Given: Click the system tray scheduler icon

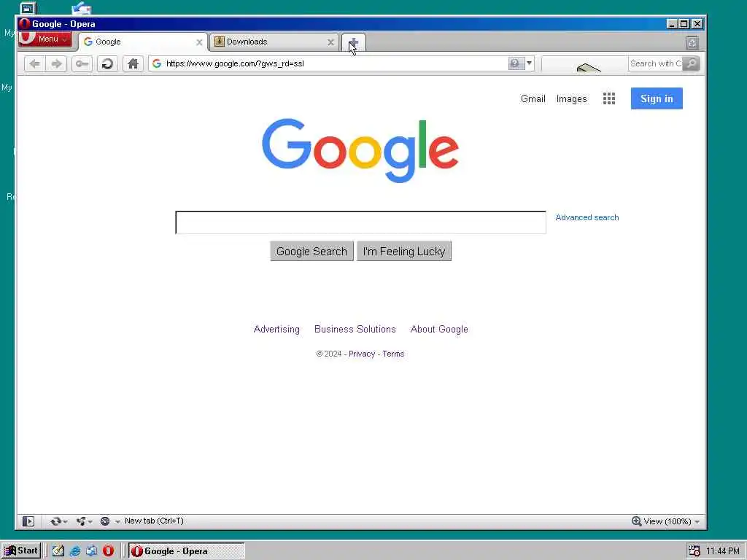Looking at the screenshot, I should point(694,551).
